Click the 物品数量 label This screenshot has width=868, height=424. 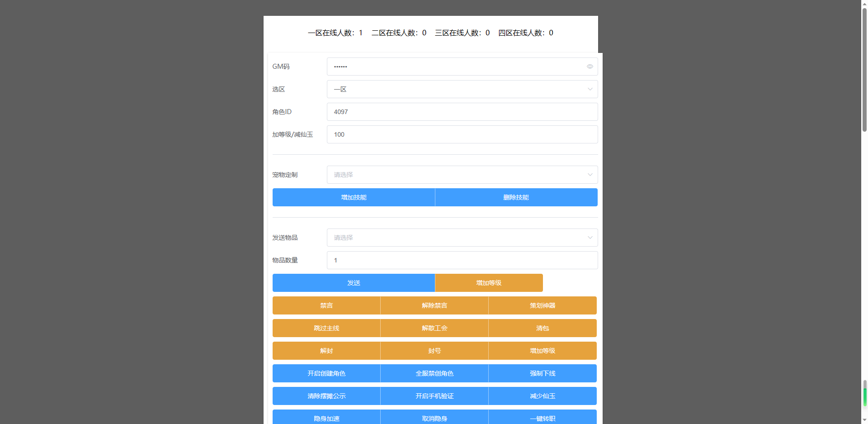click(285, 260)
